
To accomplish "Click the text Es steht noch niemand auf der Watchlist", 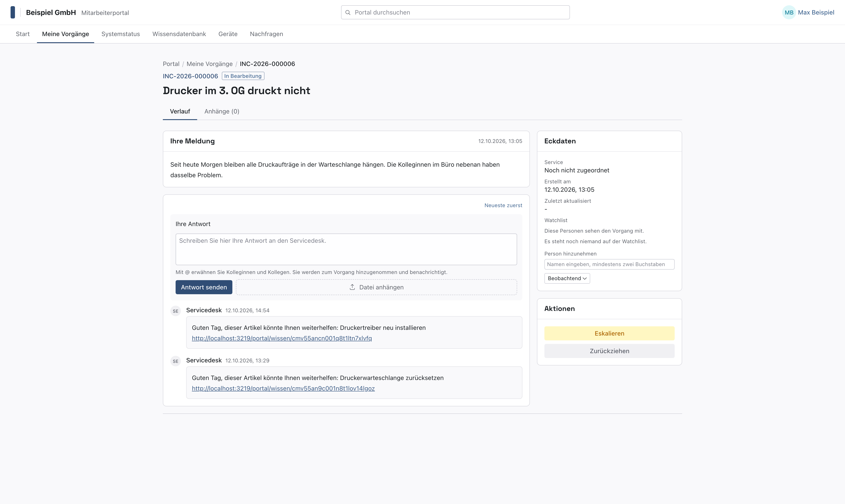I will click(x=595, y=241).
